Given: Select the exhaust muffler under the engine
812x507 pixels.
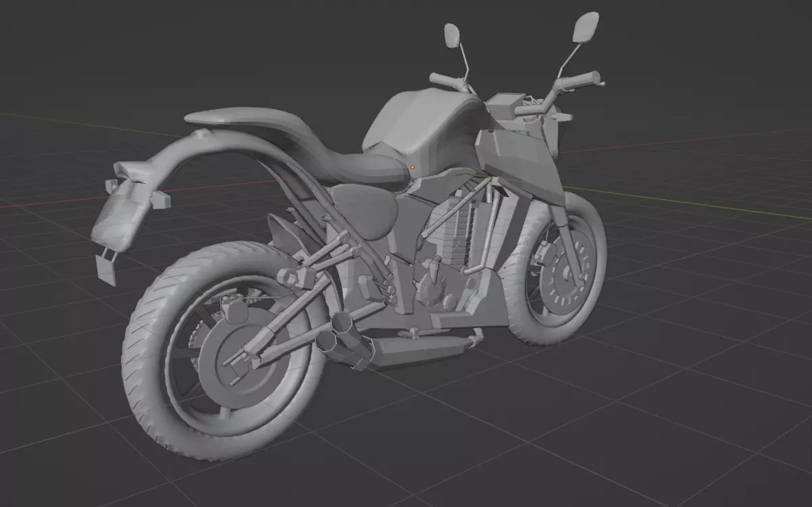Looking at the screenshot, I should [419, 350].
